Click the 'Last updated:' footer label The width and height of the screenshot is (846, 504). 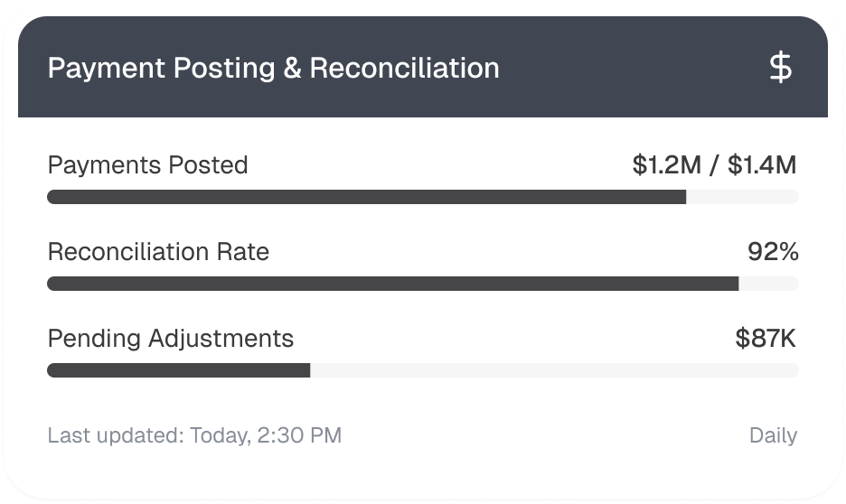pyautogui.click(x=115, y=436)
